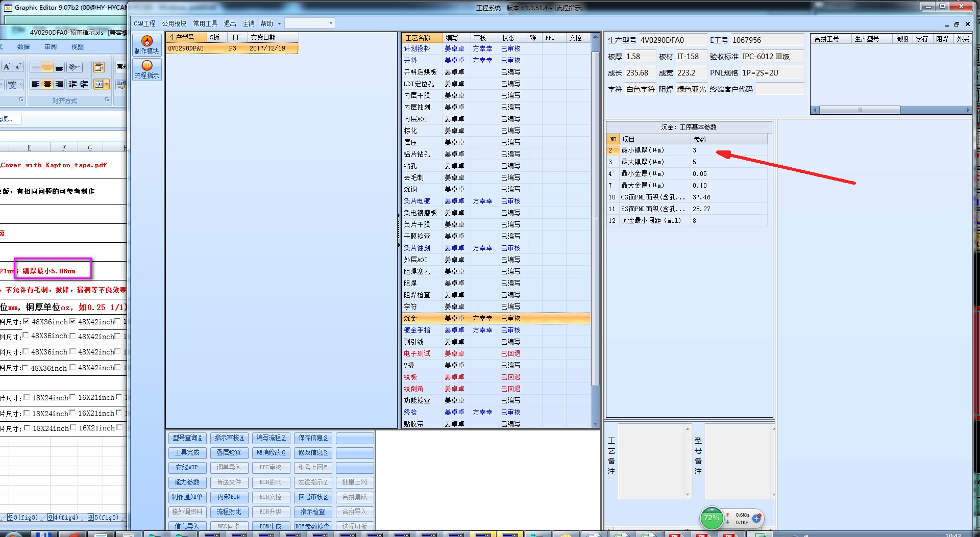Screen dimensions: 980x537
Task: Click the horizontal scrollbar thumb under 合拼工号 table
Action: click(x=860, y=110)
